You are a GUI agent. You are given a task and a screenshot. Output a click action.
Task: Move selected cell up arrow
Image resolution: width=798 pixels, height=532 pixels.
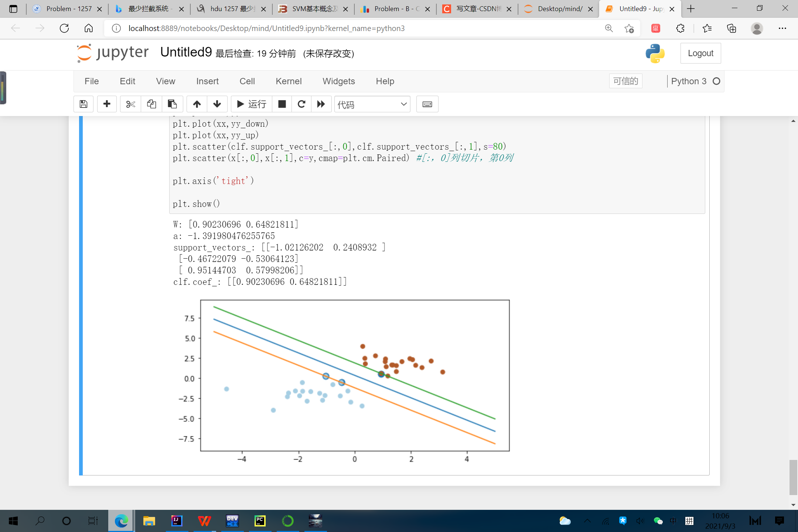[197, 104]
